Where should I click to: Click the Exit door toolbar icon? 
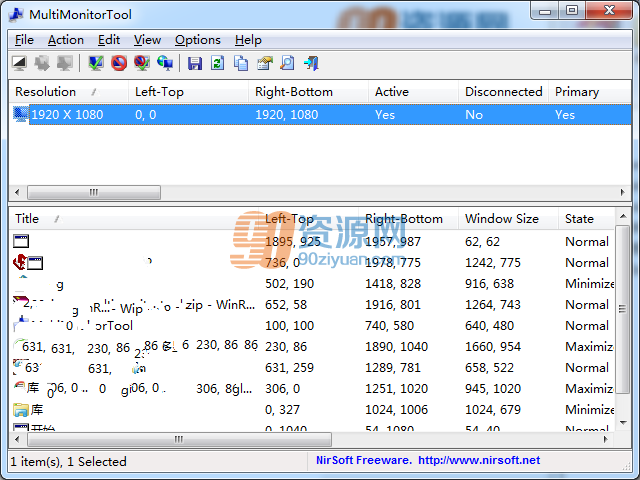[x=311, y=63]
